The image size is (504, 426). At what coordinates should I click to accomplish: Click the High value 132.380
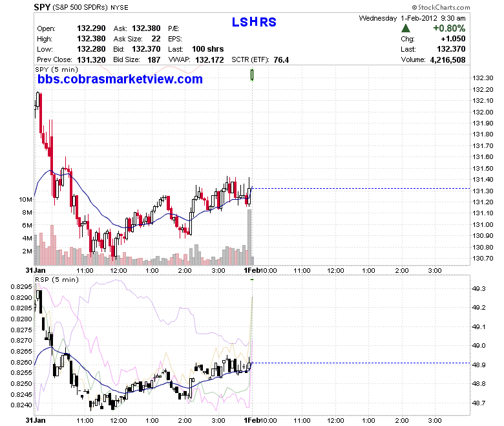(91, 39)
